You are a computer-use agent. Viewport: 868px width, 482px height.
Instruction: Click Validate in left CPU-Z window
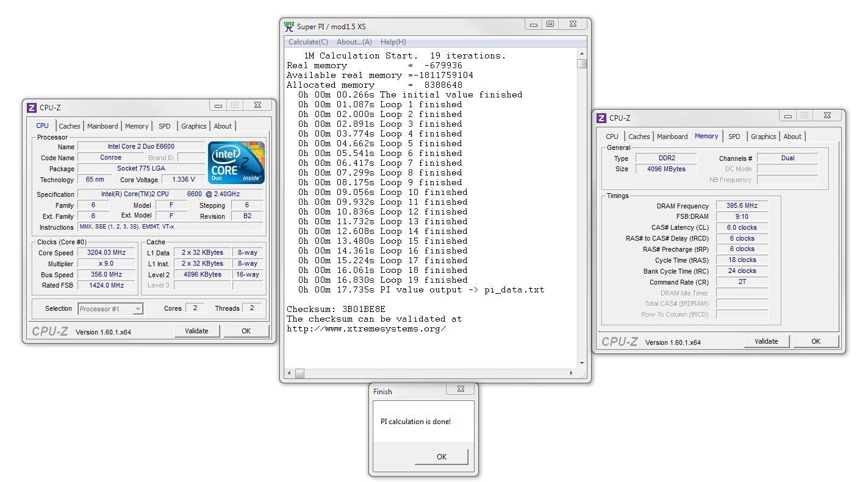(x=196, y=331)
